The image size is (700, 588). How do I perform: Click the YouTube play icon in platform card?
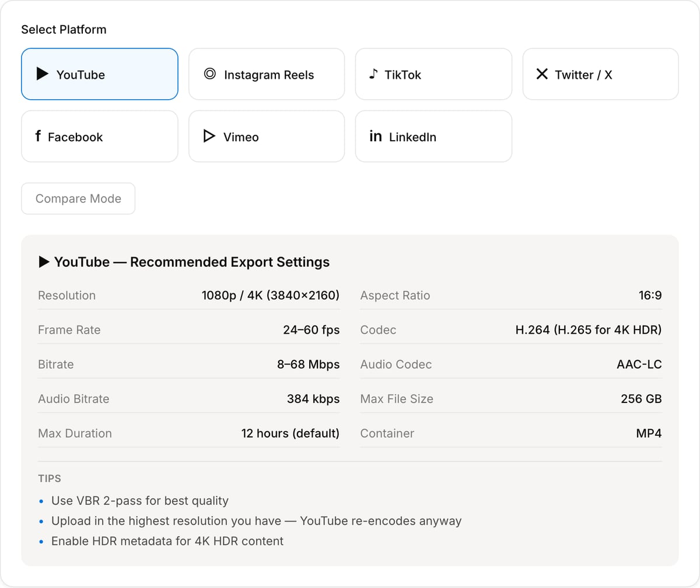(43, 74)
